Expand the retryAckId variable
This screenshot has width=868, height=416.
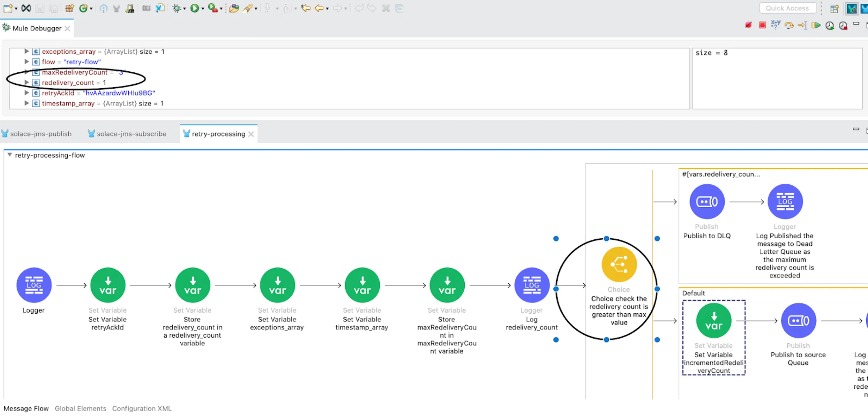pos(27,93)
